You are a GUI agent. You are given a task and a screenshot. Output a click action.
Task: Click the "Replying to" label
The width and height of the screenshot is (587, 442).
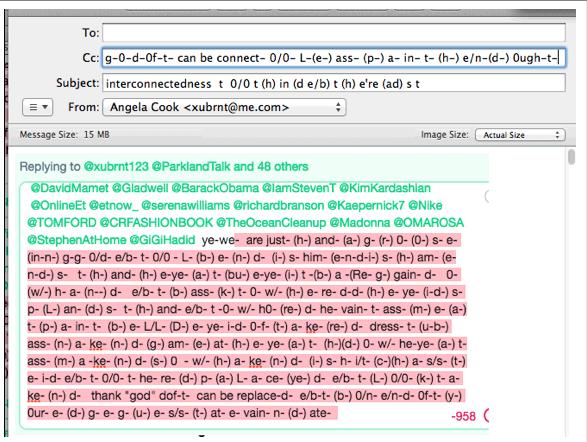pyautogui.click(x=50, y=166)
